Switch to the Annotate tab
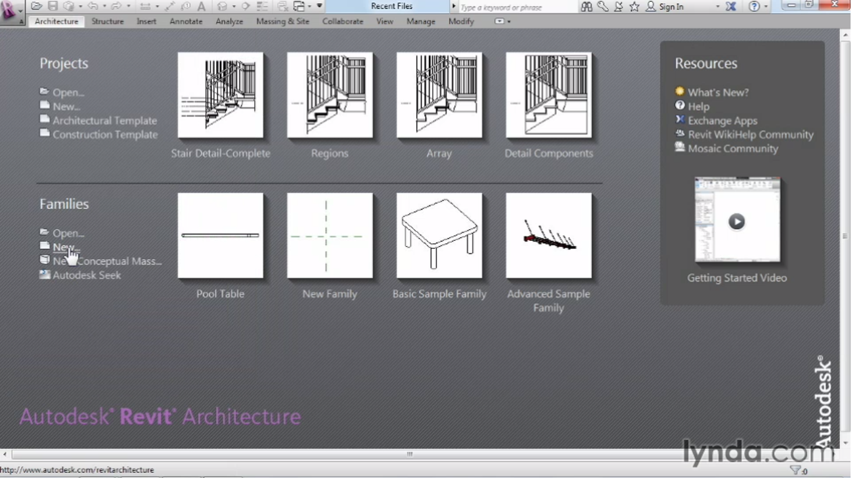This screenshot has width=868, height=478. (186, 21)
